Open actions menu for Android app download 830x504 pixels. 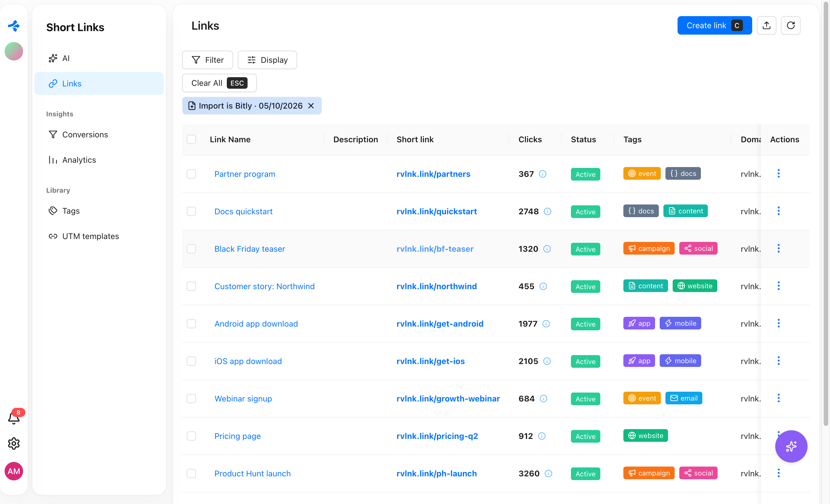tap(778, 323)
